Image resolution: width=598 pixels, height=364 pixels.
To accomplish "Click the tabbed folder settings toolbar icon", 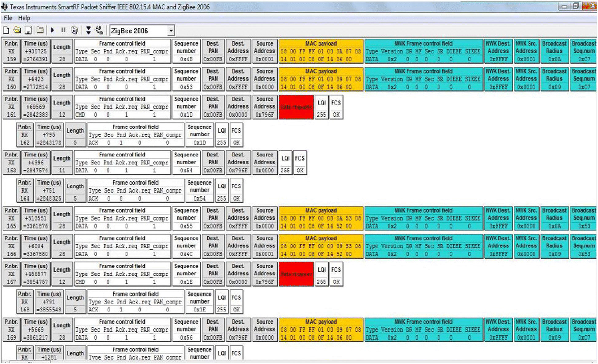I will coord(40,30).
